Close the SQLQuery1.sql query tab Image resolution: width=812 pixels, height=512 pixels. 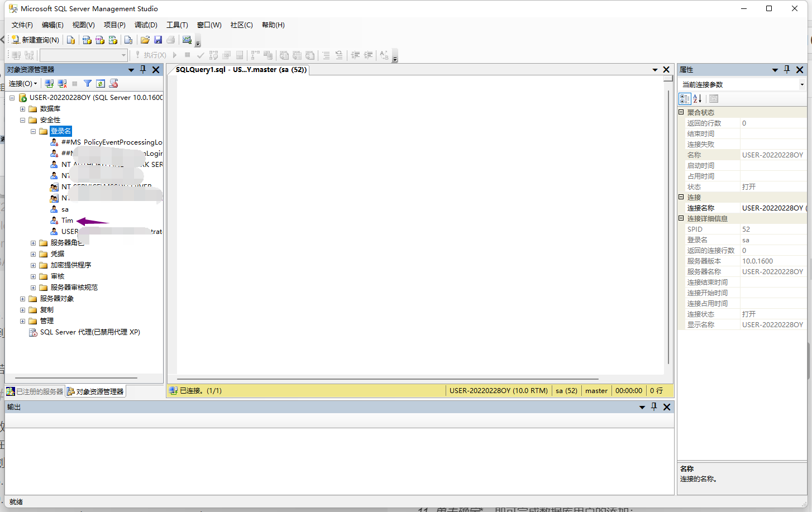(666, 70)
